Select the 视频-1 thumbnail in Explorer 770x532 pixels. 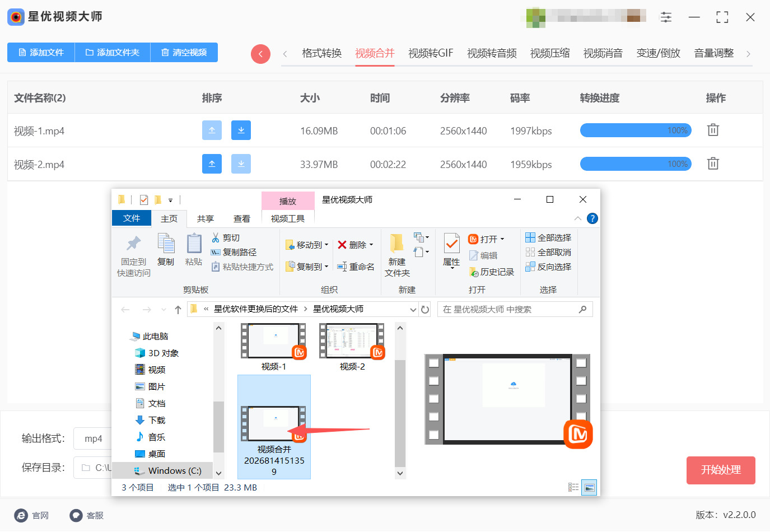click(274, 347)
